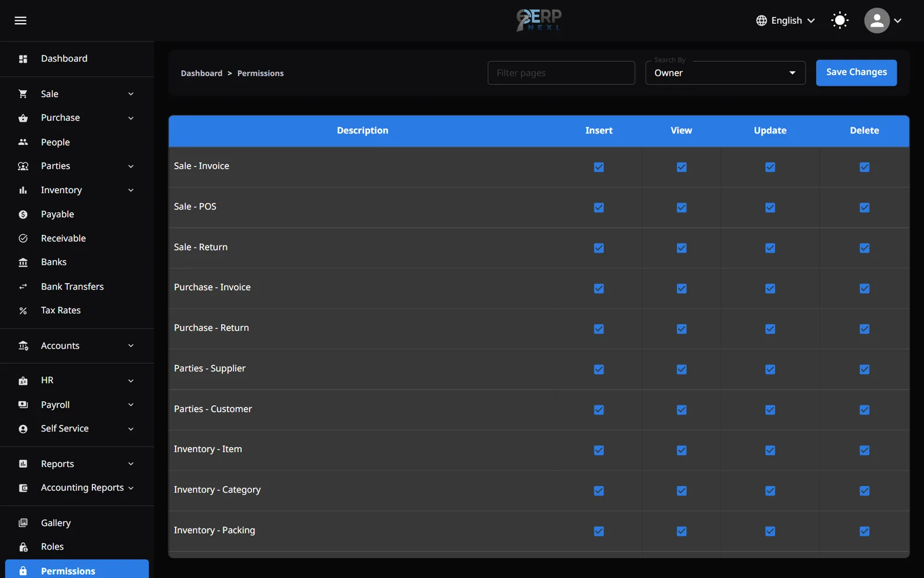Viewport: 924px width, 578px height.
Task: Click the Sale shopping cart icon
Action: (x=23, y=94)
